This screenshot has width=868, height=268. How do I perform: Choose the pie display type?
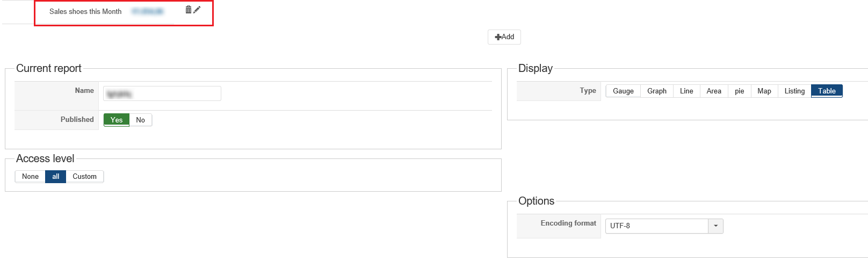point(740,91)
